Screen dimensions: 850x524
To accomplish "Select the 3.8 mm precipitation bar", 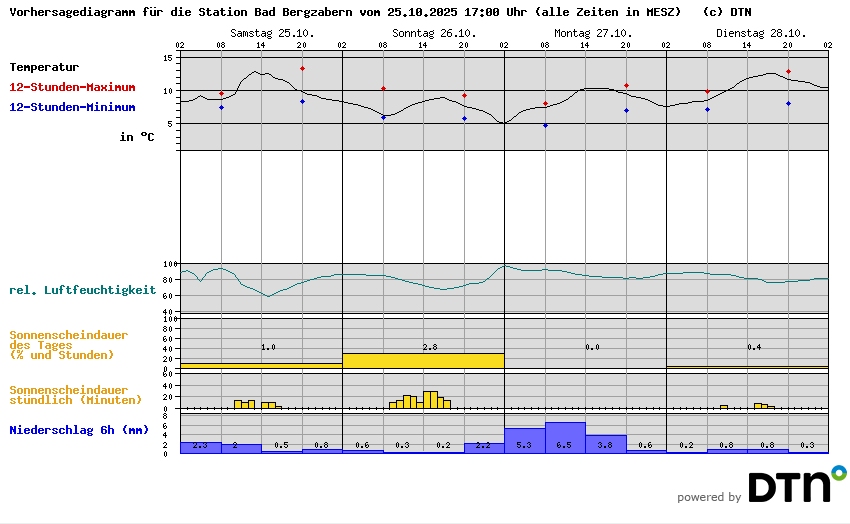I will [x=605, y=444].
